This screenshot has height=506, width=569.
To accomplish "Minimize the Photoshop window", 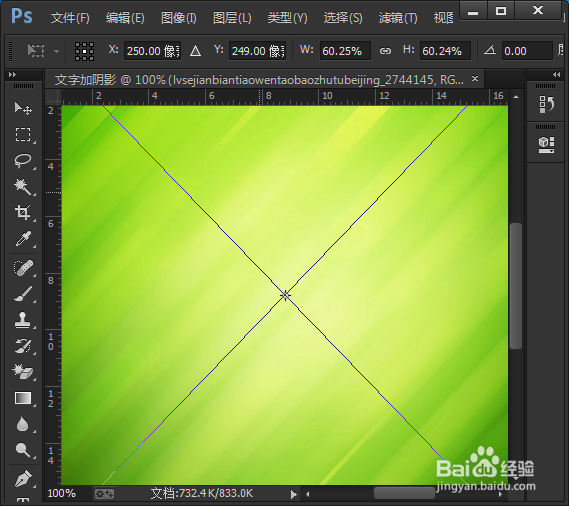I will pyautogui.click(x=473, y=11).
